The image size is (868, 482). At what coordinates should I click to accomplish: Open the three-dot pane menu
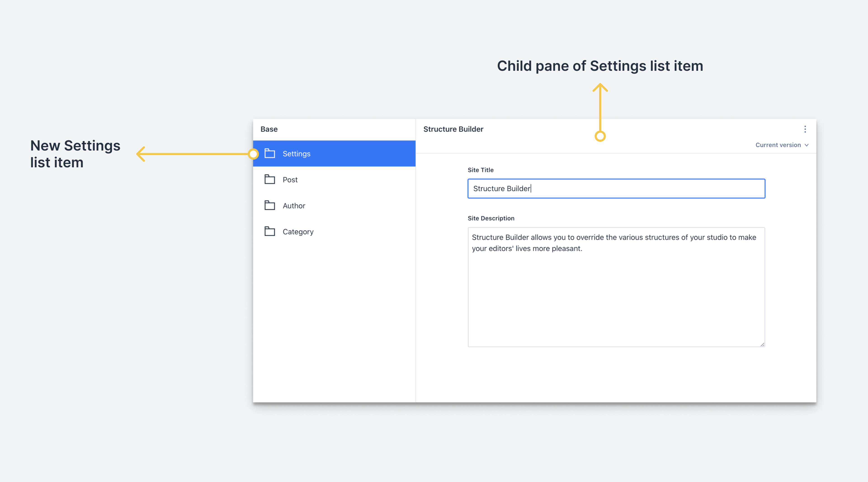tap(805, 129)
